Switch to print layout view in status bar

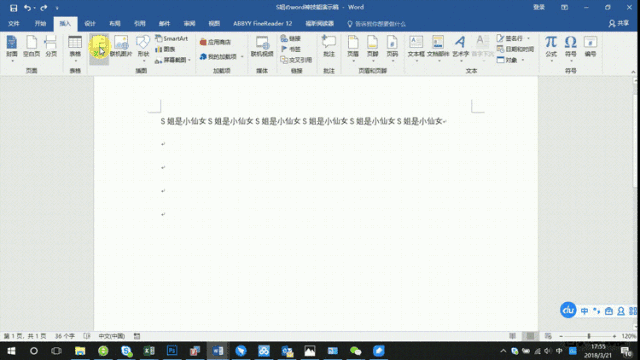pos(530,336)
